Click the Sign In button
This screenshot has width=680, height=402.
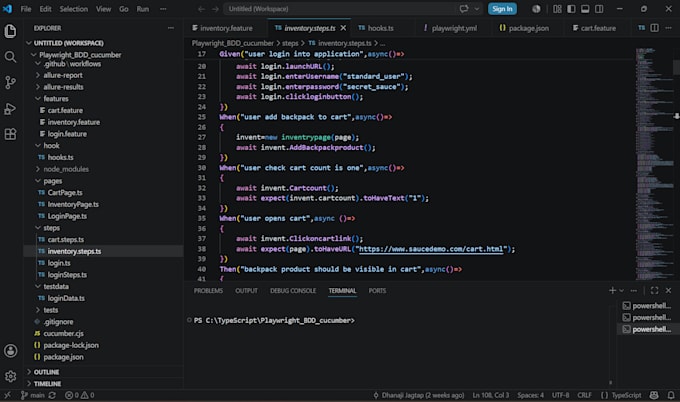pos(502,9)
